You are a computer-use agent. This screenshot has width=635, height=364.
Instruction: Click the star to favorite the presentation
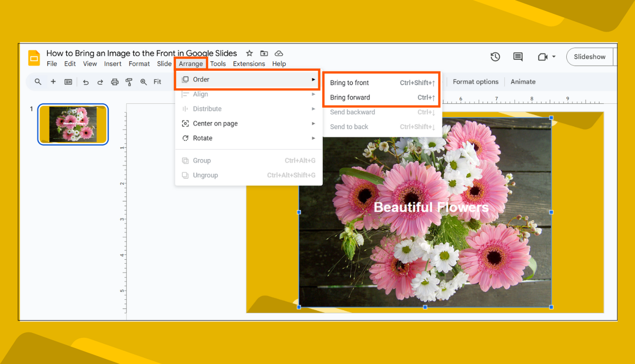point(249,53)
